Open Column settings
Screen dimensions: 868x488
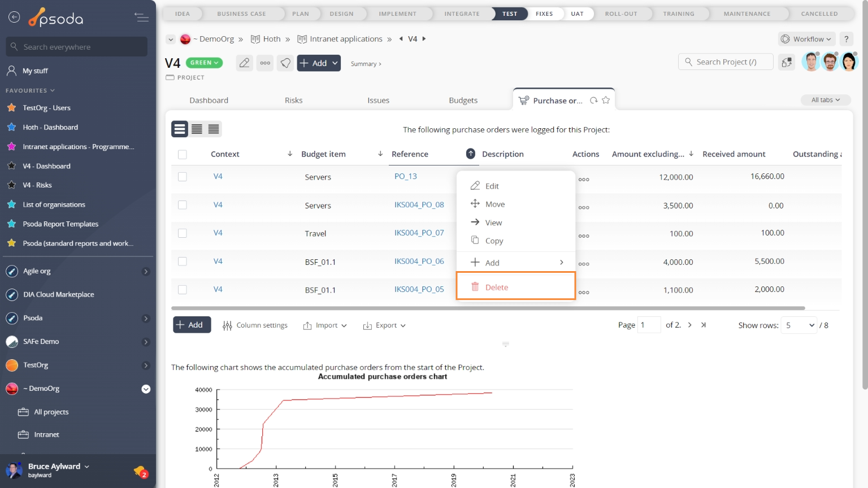[x=255, y=325]
